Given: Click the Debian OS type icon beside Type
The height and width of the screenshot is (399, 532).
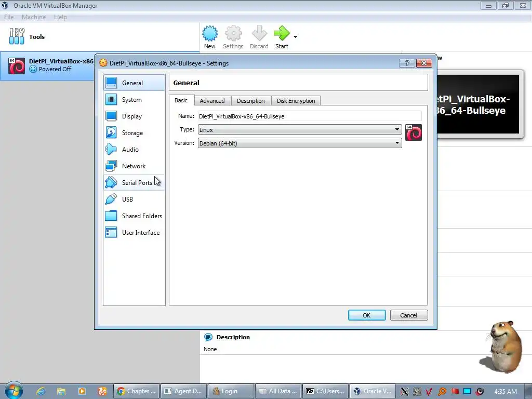Looking at the screenshot, I should click(413, 132).
